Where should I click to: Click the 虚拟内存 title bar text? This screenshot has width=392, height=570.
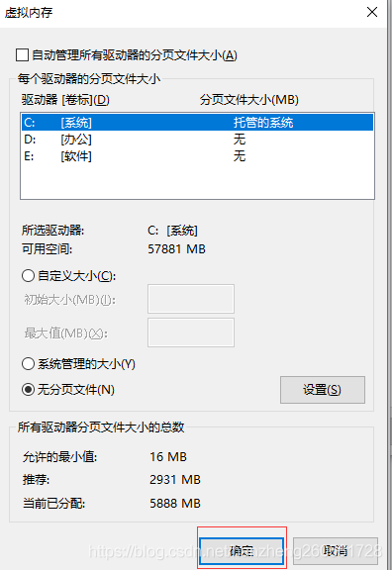pyautogui.click(x=29, y=13)
